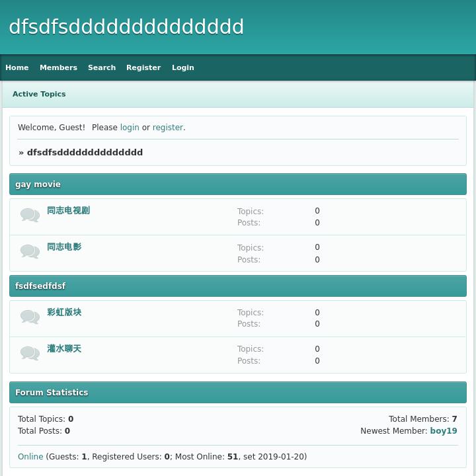Open the Search page in navigation
Image resolution: width=476 pixels, height=476 pixels.
tap(102, 67)
